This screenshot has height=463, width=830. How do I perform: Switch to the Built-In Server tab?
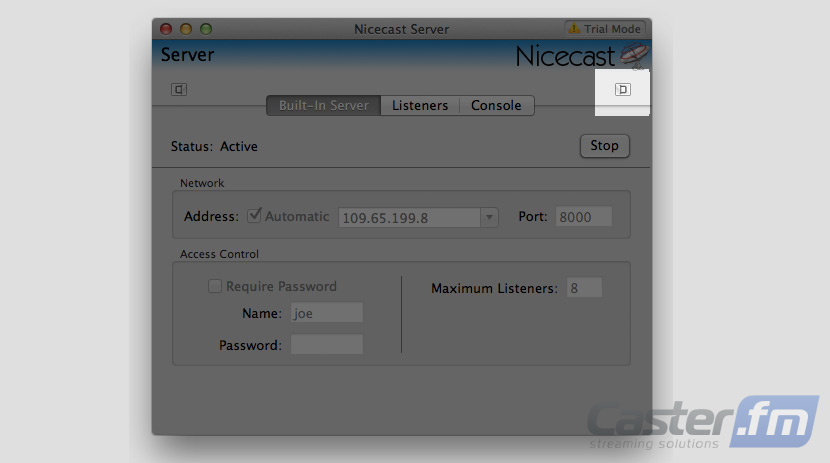(x=323, y=105)
